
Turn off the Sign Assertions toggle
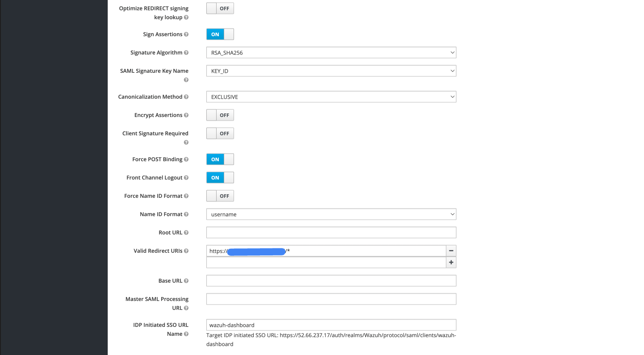(x=220, y=34)
